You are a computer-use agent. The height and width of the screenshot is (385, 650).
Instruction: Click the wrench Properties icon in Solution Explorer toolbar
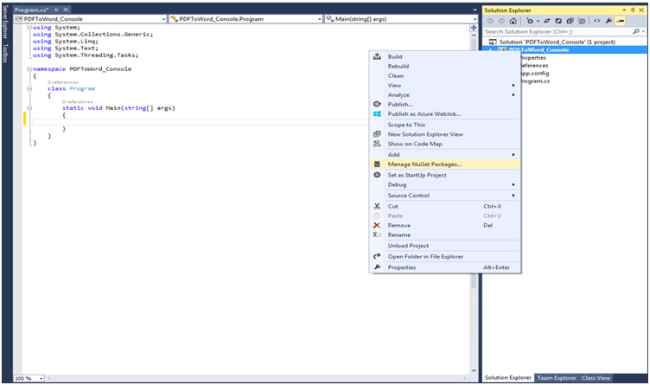(x=609, y=21)
